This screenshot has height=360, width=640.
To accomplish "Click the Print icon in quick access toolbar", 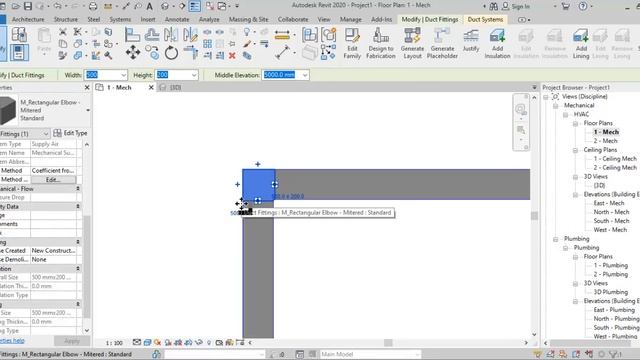I will (93, 6).
